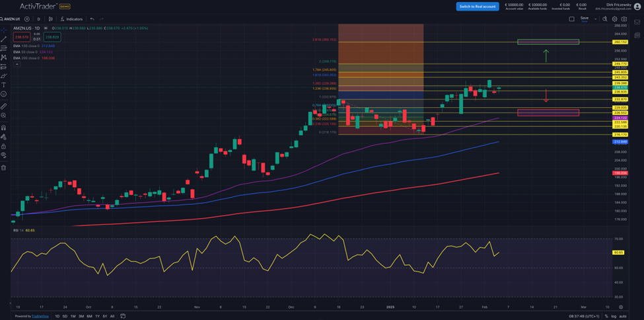
Task: Select the 1M date range tab
Action: [74, 316]
